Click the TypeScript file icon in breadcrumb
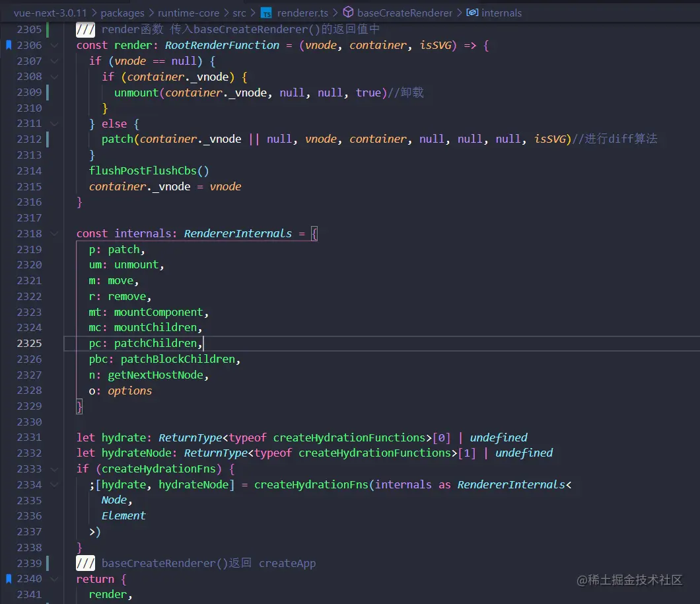 [266, 13]
